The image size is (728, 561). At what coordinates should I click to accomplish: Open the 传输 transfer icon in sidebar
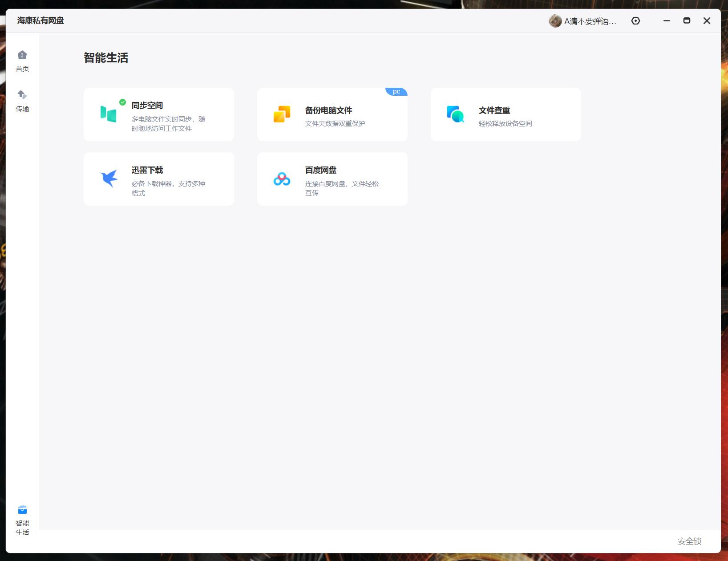coord(22,95)
